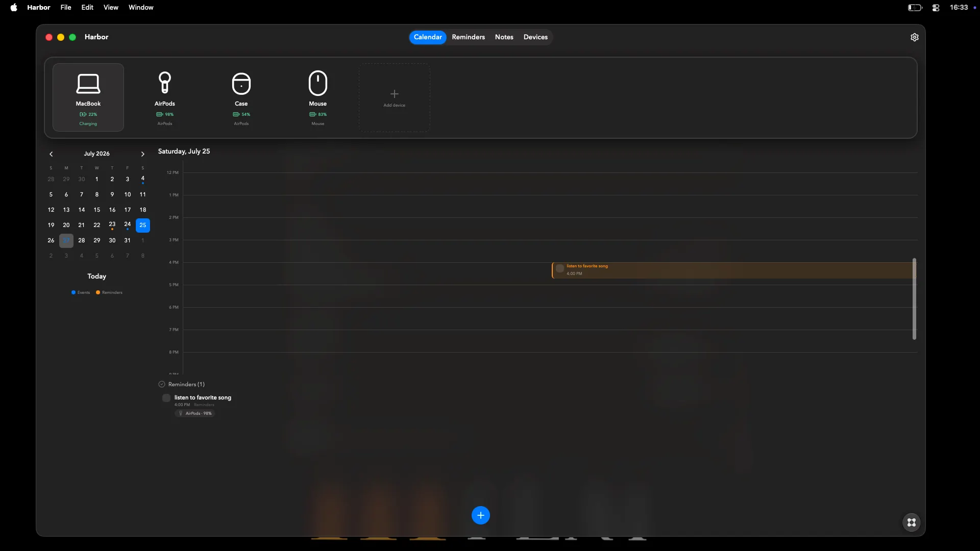Click the Saturday, July 25 heading
Image resolution: width=980 pixels, height=551 pixels.
tap(184, 152)
